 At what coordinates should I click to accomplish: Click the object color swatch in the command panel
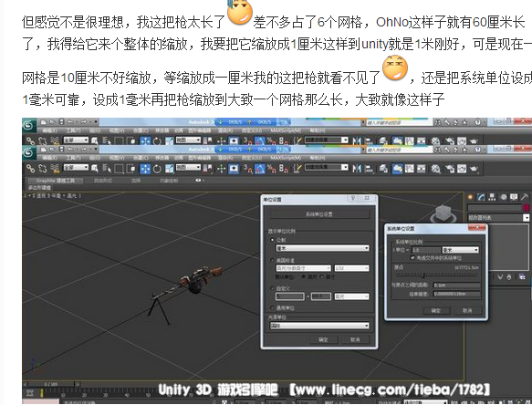click(x=527, y=208)
